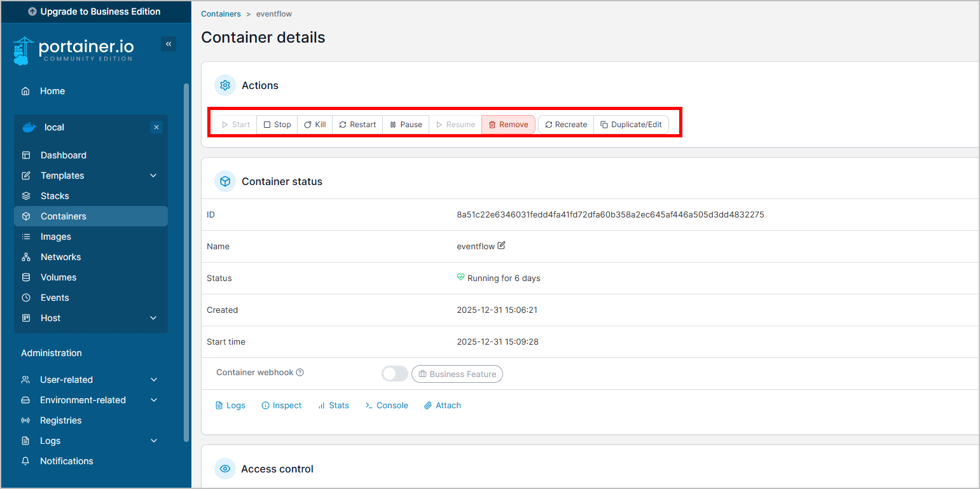
Task: Click the edit icon beside eventflow name
Action: tap(502, 245)
